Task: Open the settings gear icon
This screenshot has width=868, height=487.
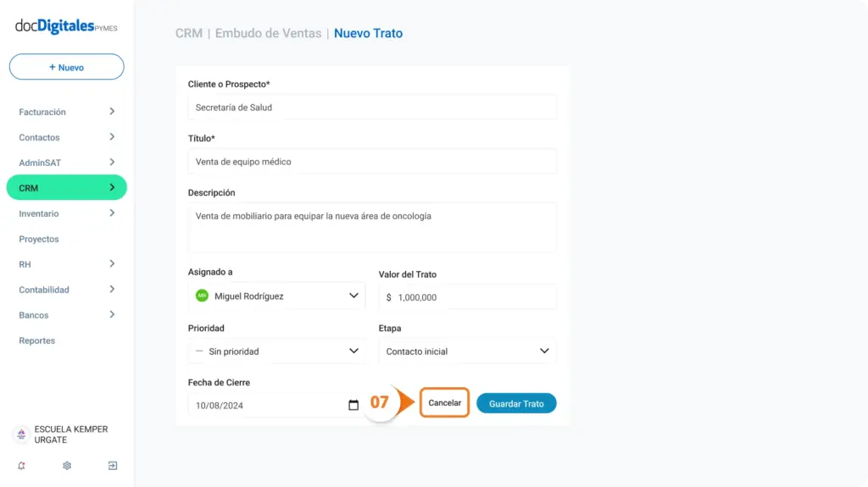Action: pyautogui.click(x=67, y=466)
